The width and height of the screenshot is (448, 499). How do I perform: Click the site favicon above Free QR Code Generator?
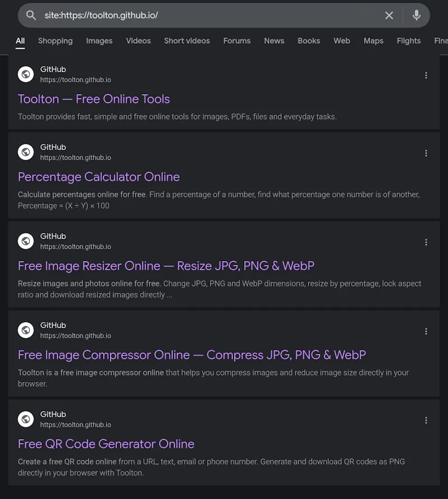pyautogui.click(x=26, y=419)
